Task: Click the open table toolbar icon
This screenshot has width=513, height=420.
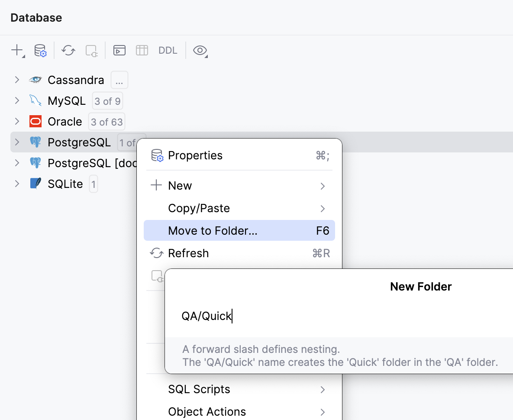Action: coord(142,50)
